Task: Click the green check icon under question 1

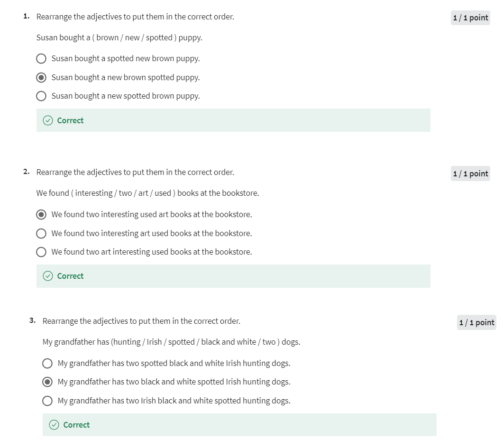Action: (x=48, y=120)
